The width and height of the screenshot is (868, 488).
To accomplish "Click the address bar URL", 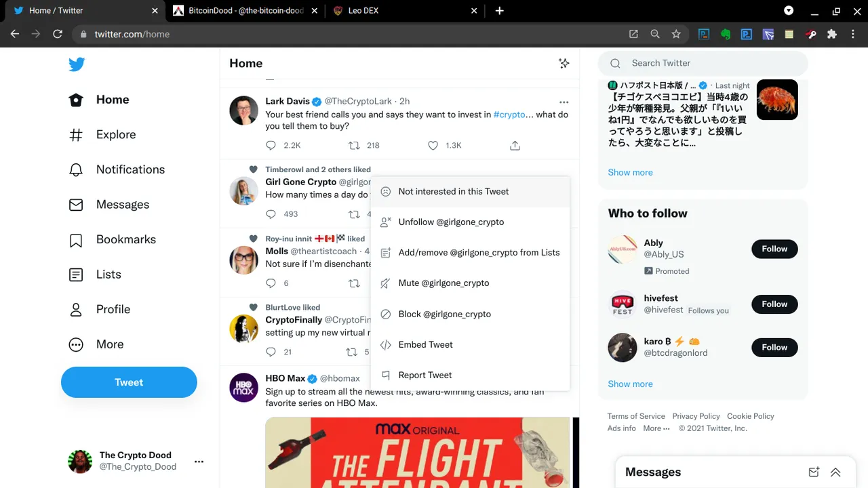I will click(x=132, y=34).
